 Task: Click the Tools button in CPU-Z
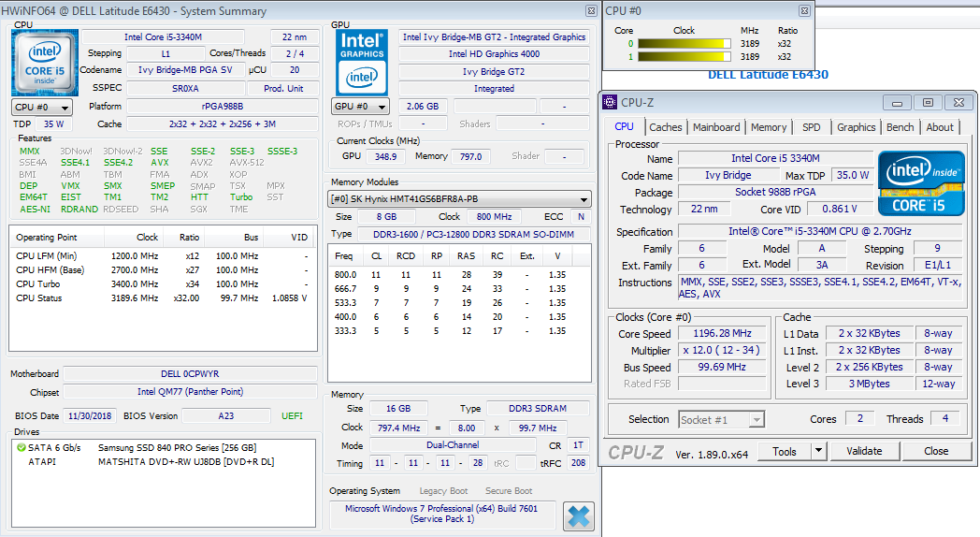[x=785, y=451]
